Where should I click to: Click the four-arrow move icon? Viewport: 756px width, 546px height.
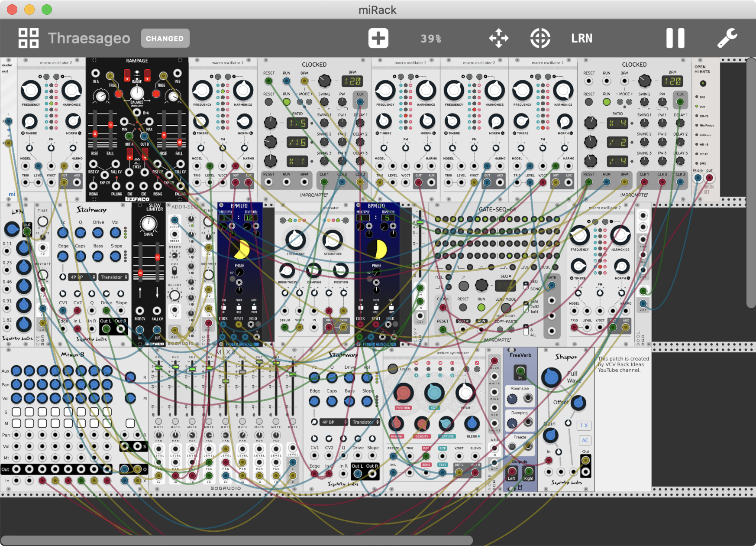(498, 38)
